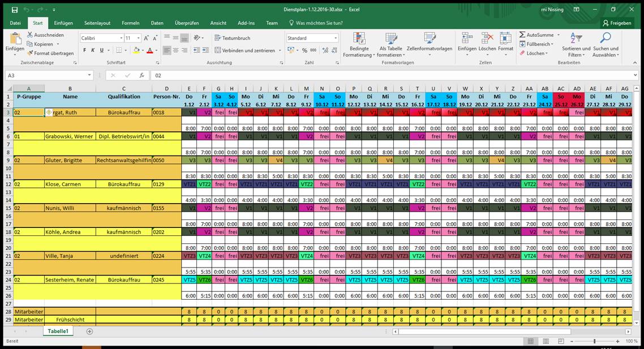Click the zoom in plus button

[x=617, y=341]
